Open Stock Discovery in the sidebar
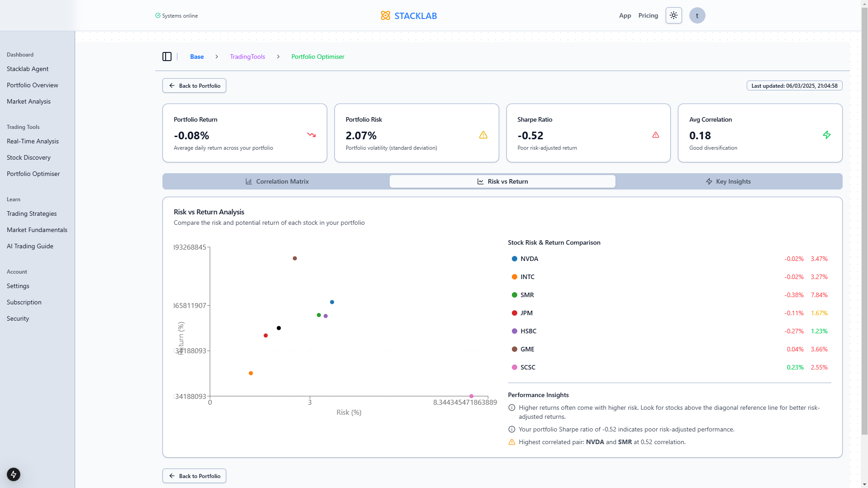868x488 pixels. [29, 157]
